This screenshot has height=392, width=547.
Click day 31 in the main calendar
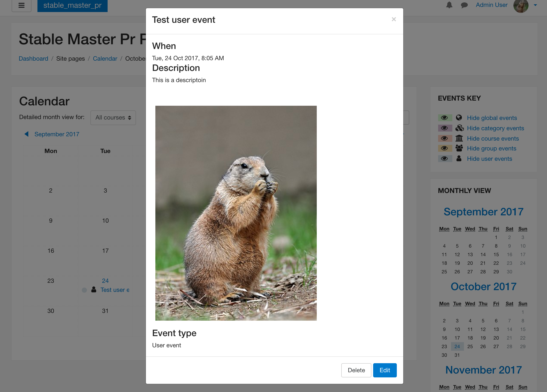click(105, 311)
